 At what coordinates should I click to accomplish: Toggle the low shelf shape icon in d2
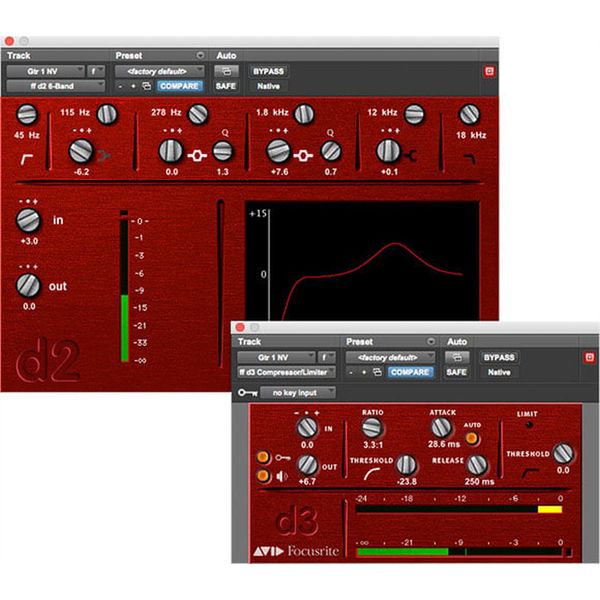[x=104, y=156]
